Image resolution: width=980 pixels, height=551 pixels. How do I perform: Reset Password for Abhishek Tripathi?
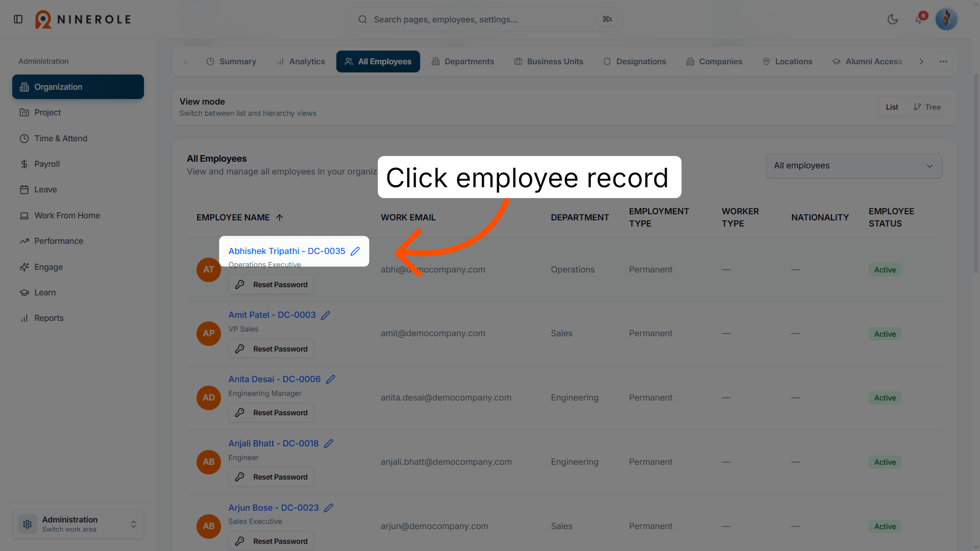271,285
